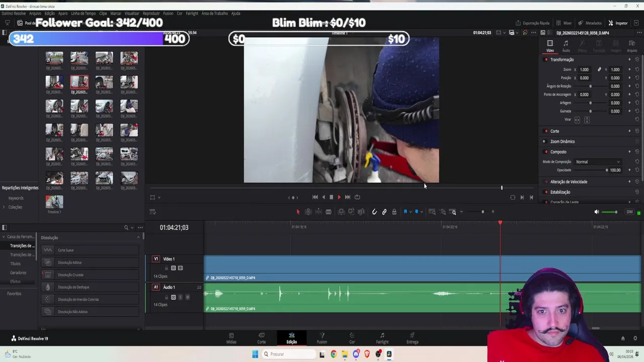The image size is (644, 362).
Task: Toggle the timeline Position Lock padlock icon
Action: (394, 212)
